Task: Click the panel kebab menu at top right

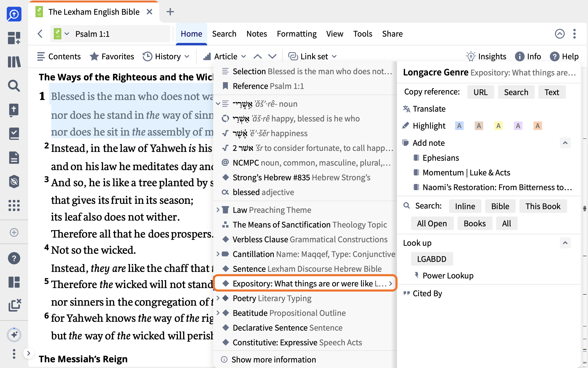Action: click(574, 34)
